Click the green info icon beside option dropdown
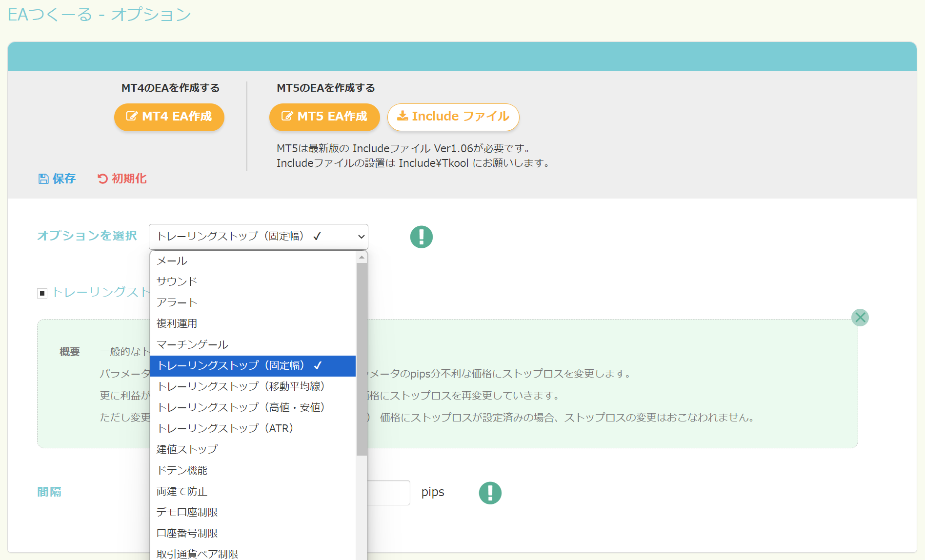 pyautogui.click(x=421, y=237)
